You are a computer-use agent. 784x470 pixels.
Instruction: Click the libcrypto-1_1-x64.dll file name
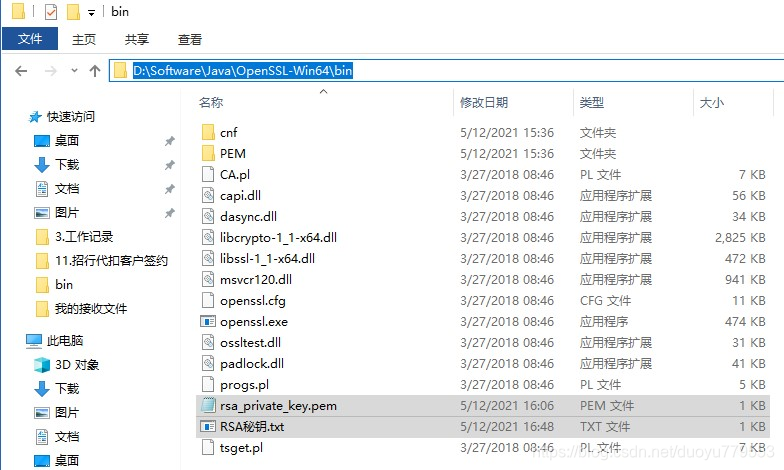pos(278,238)
